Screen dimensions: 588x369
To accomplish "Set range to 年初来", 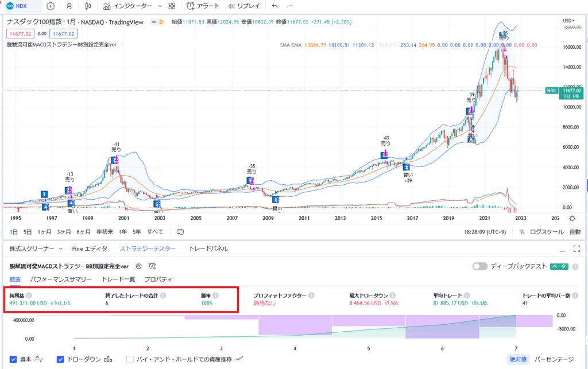I will [105, 232].
